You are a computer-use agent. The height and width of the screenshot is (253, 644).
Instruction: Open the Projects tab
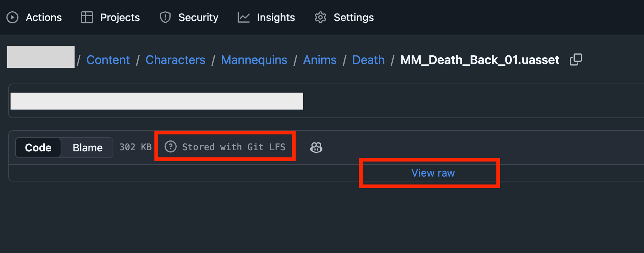pos(120,17)
